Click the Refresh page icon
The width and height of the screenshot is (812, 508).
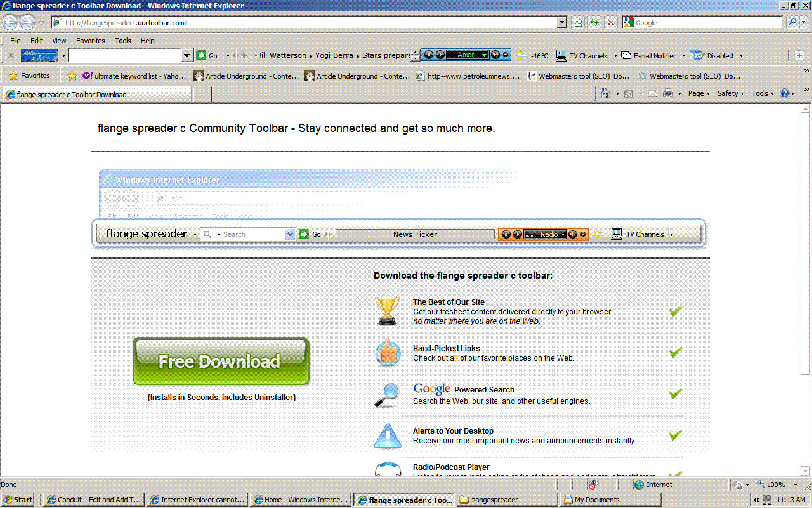(594, 23)
